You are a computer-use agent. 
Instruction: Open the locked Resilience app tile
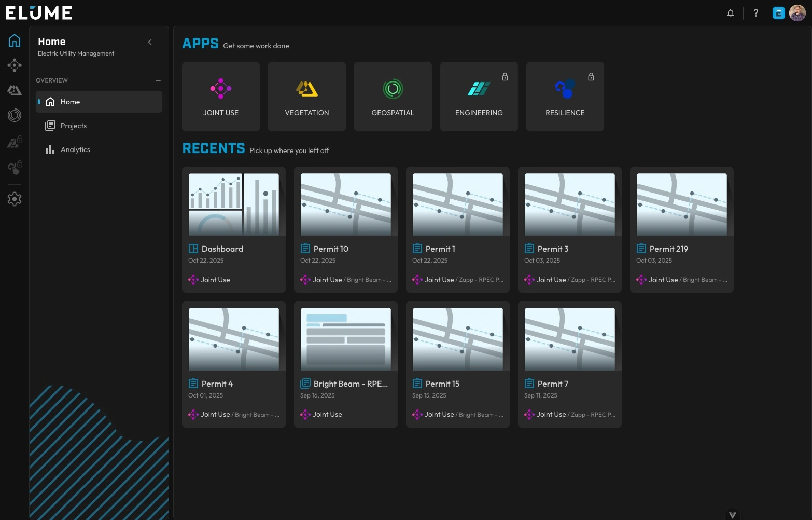pos(565,97)
